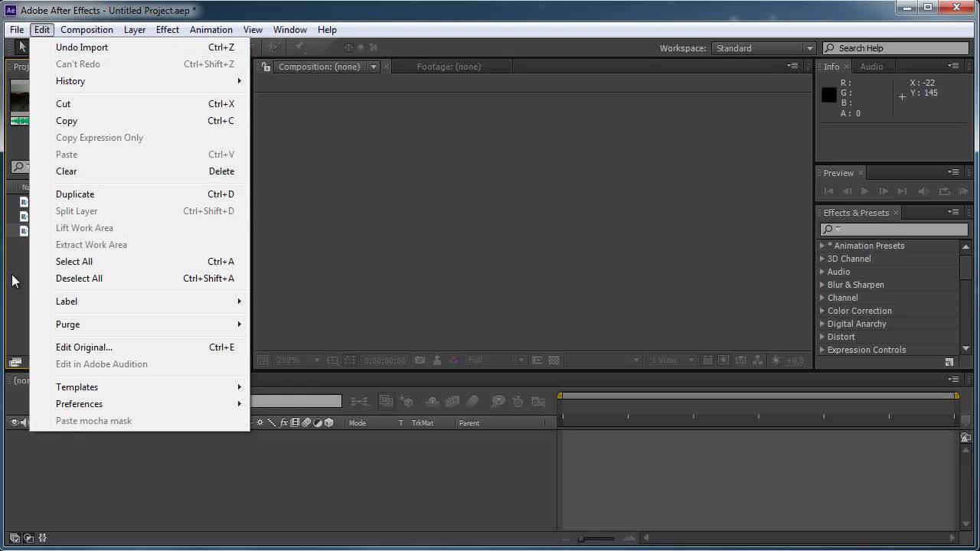Expand Blur & Sharpen effects category
This screenshot has height=551, width=980.
[x=822, y=285]
